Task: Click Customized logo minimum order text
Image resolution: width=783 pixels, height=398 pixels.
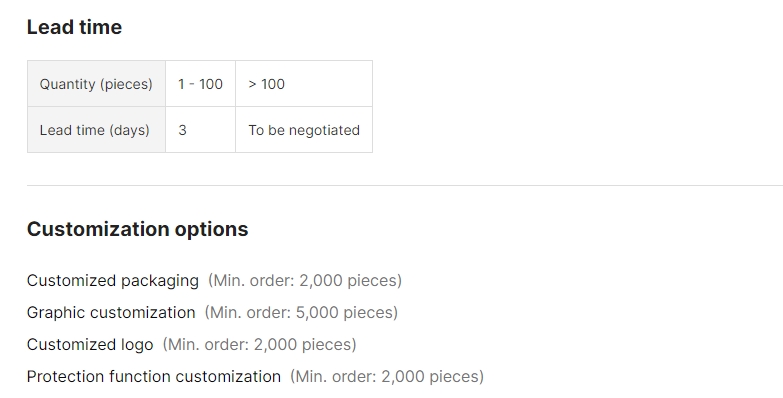Action: [x=260, y=345]
